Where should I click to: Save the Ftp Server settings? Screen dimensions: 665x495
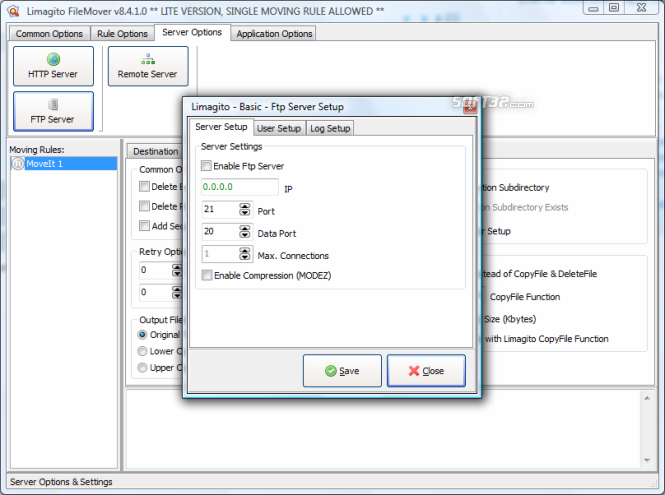(x=342, y=371)
